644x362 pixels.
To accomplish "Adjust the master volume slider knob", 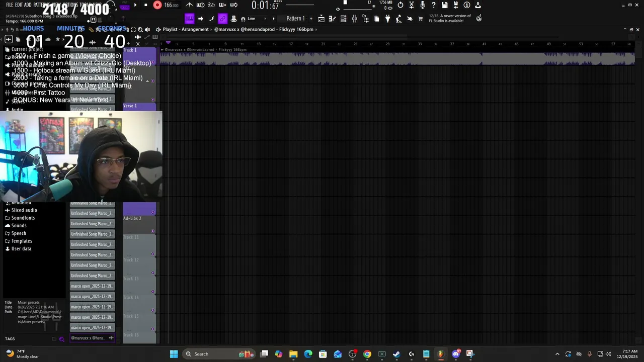I will tap(345, 3).
